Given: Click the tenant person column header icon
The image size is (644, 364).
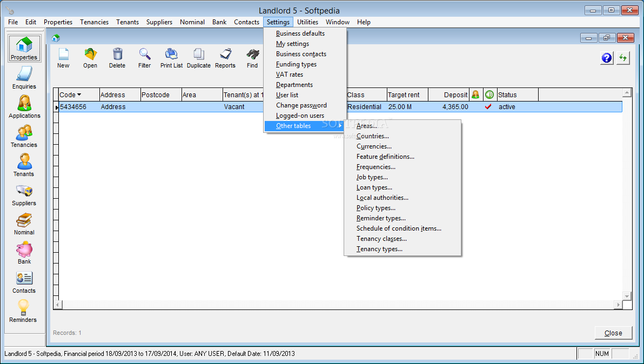Looking at the screenshot, I should (x=475, y=95).
